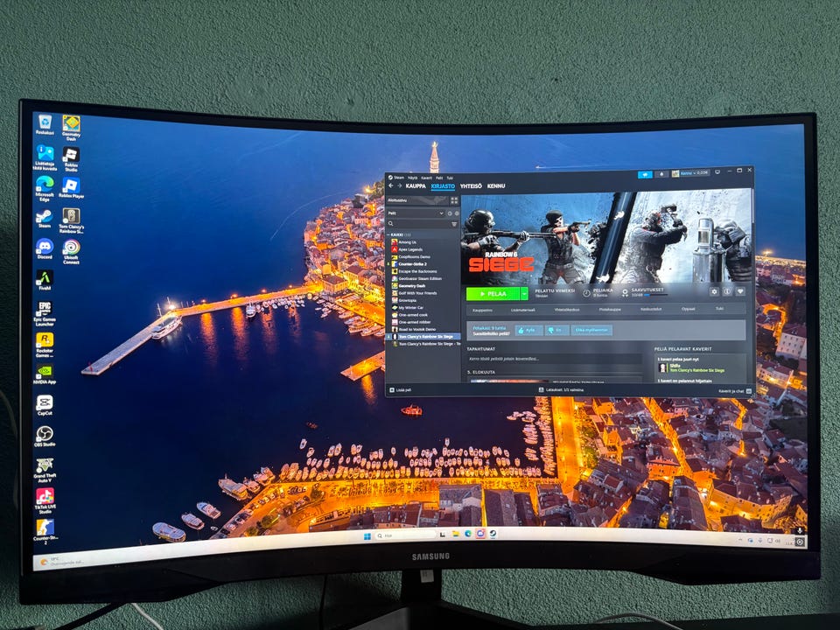This screenshot has height=630, width=840.
Task: Add Rainbow Six Siege to favorites heart
Action: click(x=740, y=291)
